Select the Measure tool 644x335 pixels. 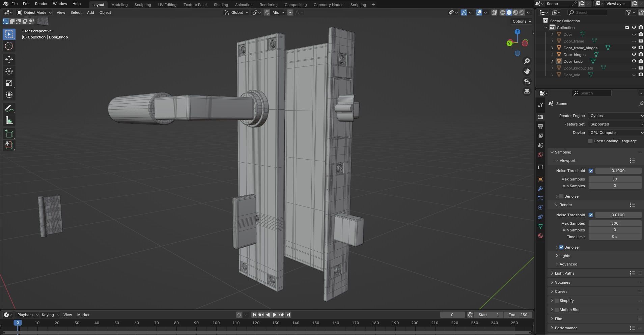click(x=9, y=120)
